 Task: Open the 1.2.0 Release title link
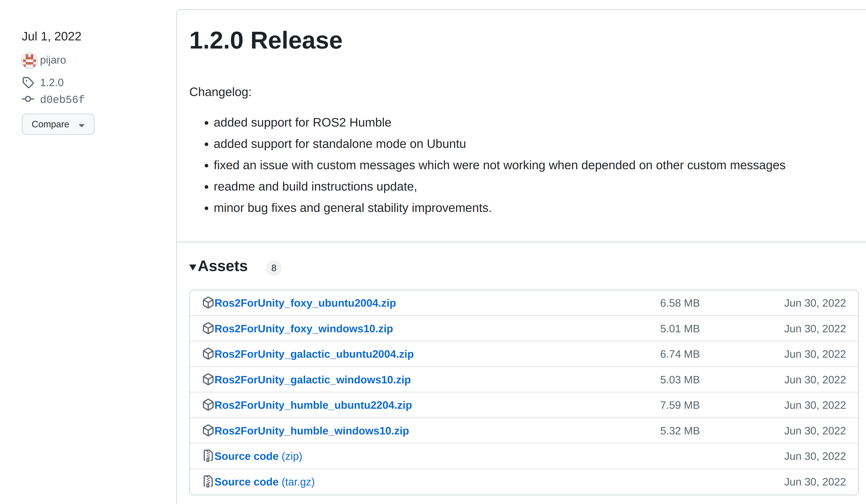point(266,40)
